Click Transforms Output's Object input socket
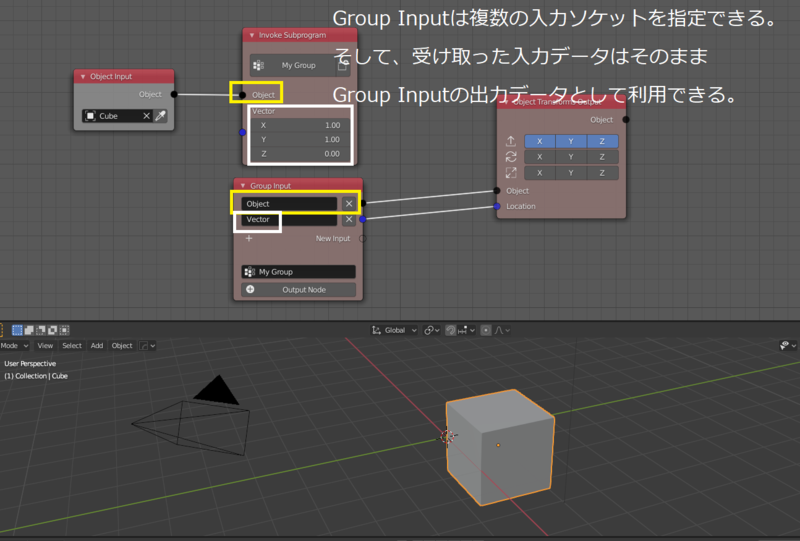 click(x=497, y=190)
